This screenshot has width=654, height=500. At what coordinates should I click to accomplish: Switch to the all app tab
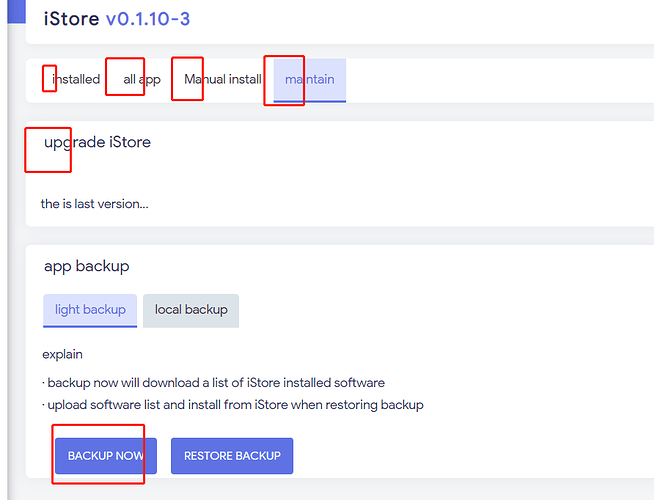pyautogui.click(x=142, y=79)
